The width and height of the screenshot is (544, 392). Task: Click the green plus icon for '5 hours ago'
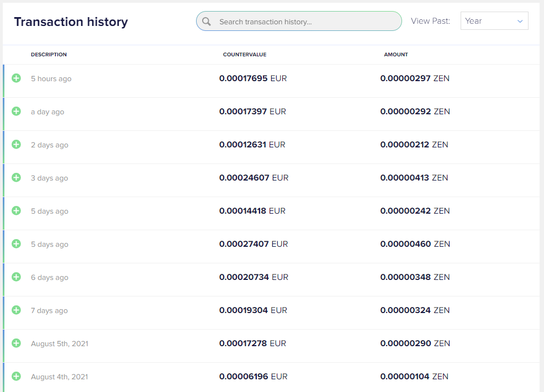pyautogui.click(x=17, y=78)
